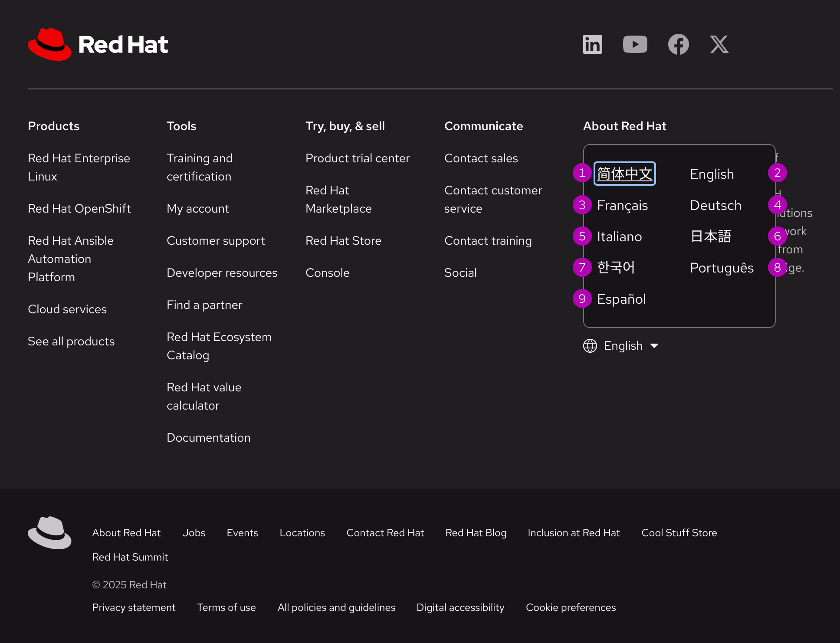Click the Red Hat logo at the top
The image size is (840, 643).
[x=98, y=44]
